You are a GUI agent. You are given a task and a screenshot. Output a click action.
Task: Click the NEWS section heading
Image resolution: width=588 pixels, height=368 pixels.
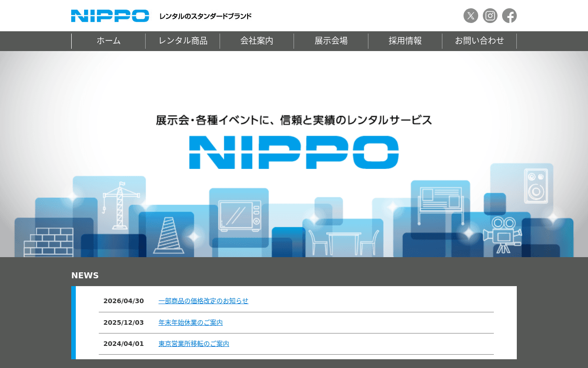(x=85, y=276)
